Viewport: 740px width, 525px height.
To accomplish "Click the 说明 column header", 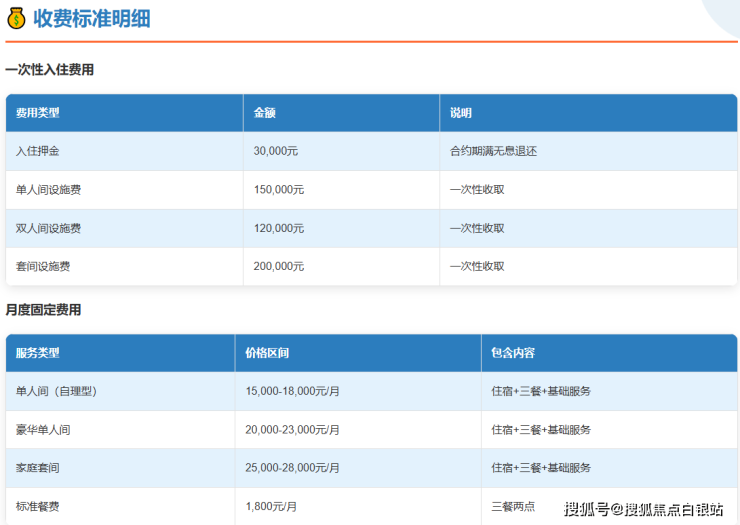I will 461,113.
